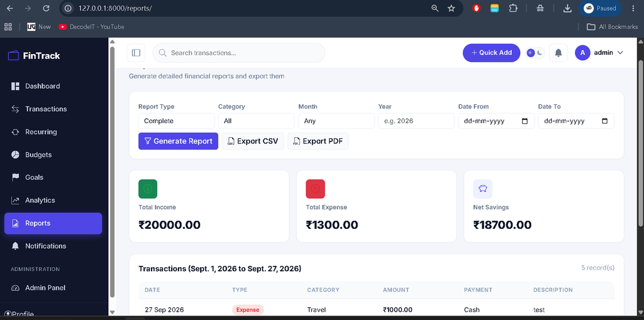Click the search magnifier icon

pyautogui.click(x=162, y=53)
